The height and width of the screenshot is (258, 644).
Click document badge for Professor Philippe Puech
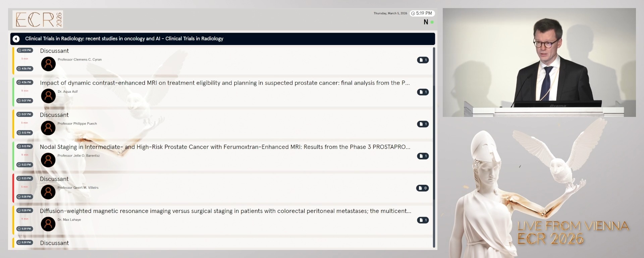(x=423, y=124)
